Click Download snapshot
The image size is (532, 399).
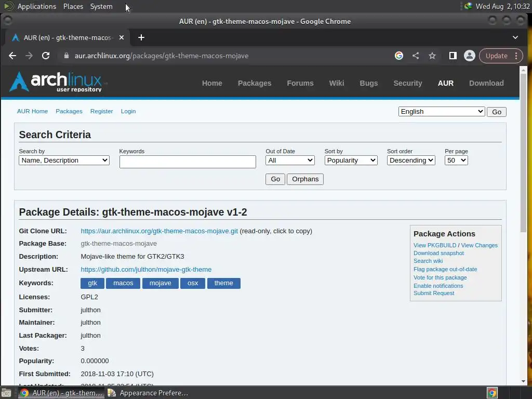438,253
